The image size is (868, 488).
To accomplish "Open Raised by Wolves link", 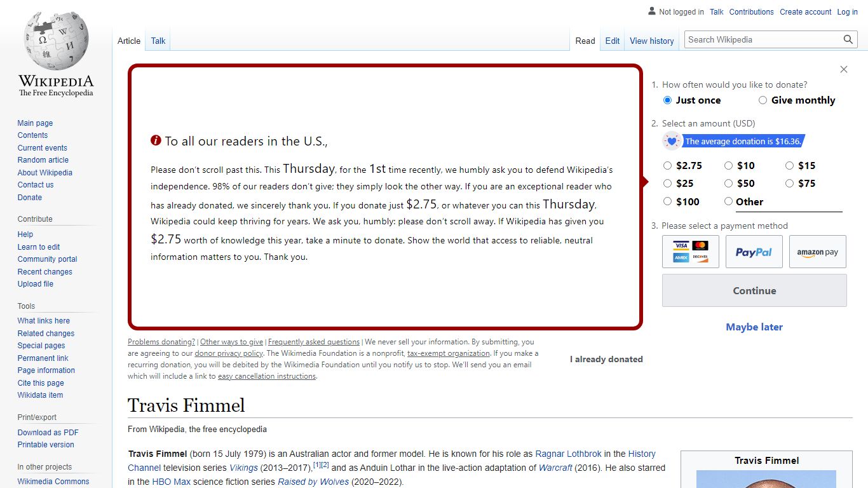I will tap(313, 482).
